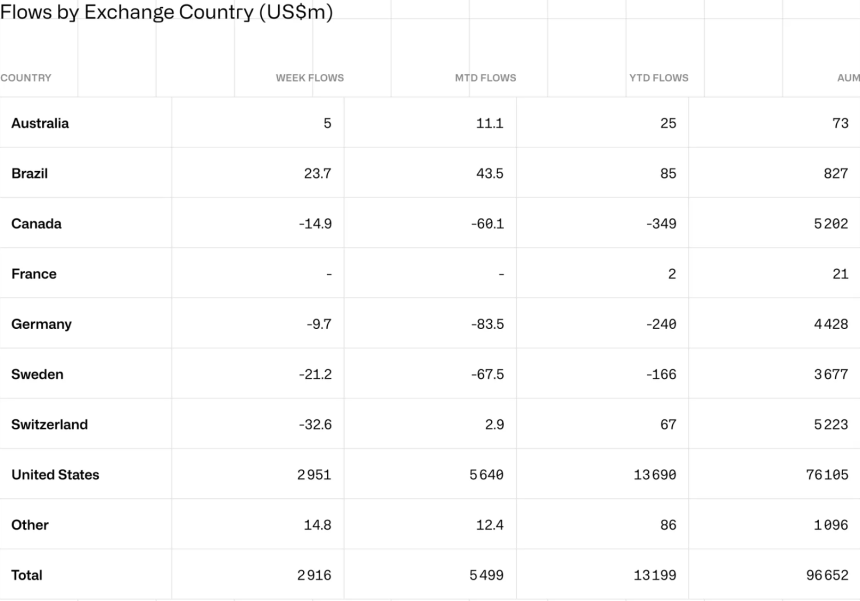Select the Other row label
The image size is (860, 601).
point(29,525)
